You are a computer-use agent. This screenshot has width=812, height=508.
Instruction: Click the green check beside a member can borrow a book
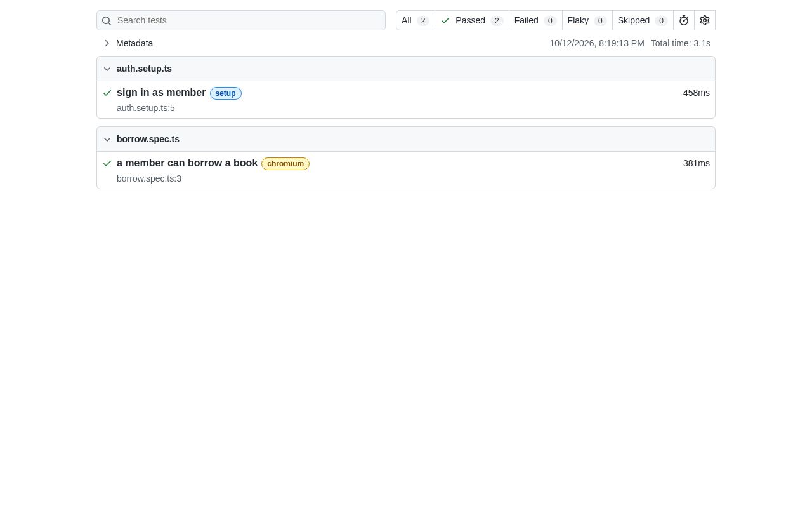(107, 163)
